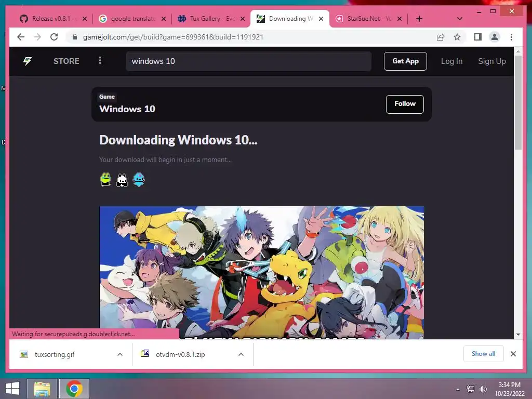Viewport: 532px width, 399px height.
Task: Click the page scrollbar up arrow
Action: pos(518,51)
